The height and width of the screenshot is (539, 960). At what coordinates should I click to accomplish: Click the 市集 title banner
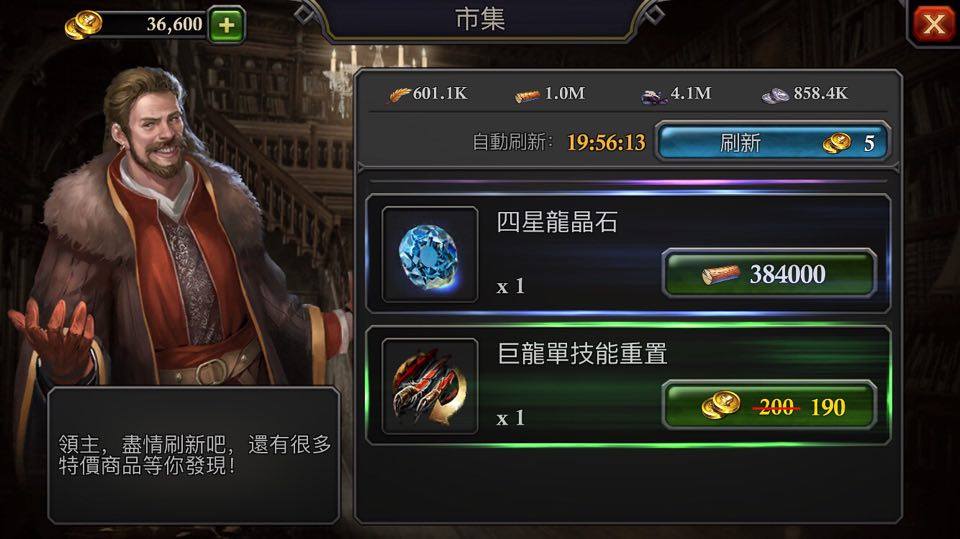click(x=480, y=19)
